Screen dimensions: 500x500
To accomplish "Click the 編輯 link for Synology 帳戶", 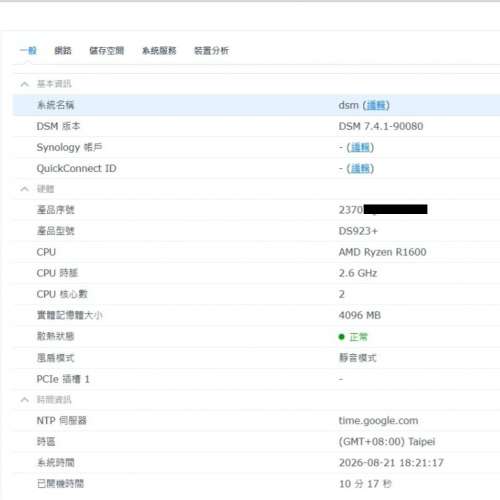I will click(x=360, y=147).
